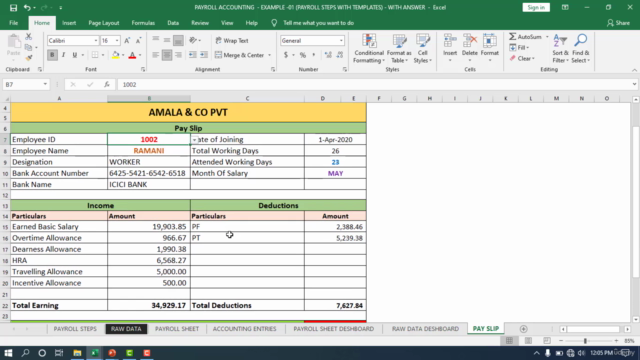
Task: Open the ACCOUNTING ENTRIES sheet
Action: click(244, 329)
